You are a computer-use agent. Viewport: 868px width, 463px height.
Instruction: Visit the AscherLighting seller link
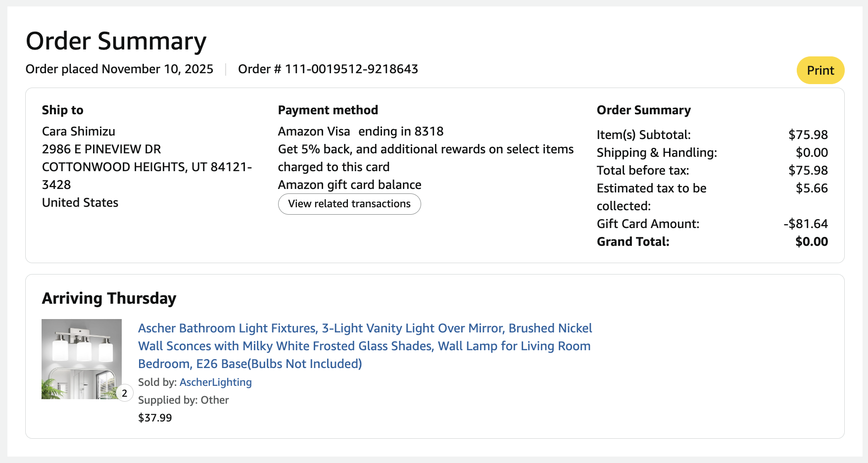pos(215,382)
